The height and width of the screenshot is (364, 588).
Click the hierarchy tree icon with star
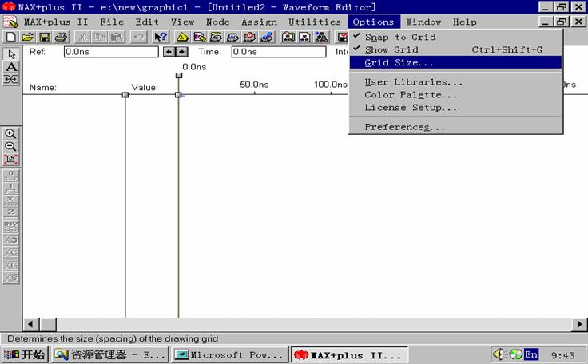(x=321, y=37)
